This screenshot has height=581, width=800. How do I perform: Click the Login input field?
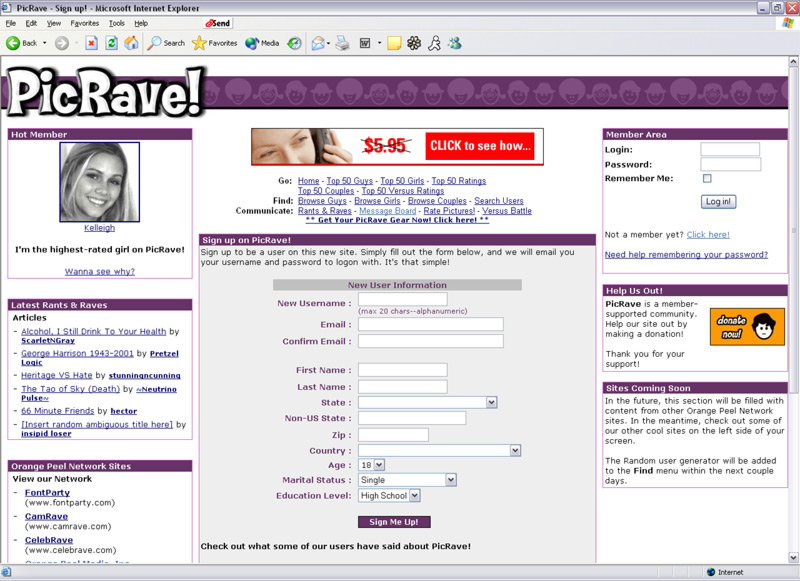point(730,149)
